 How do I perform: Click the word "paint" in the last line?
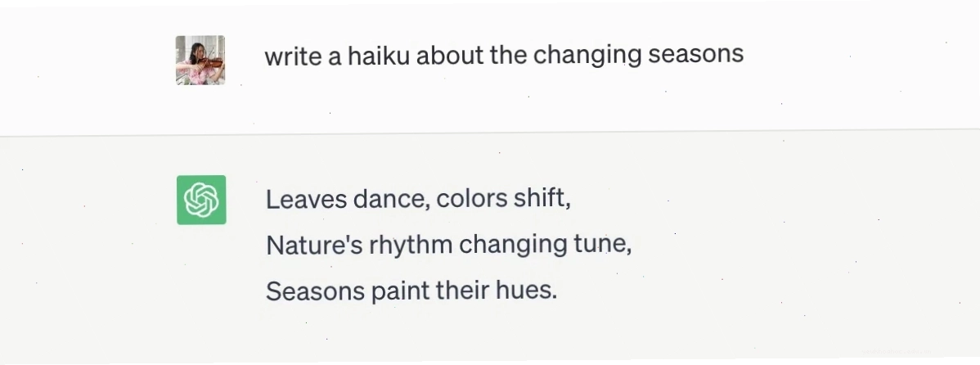(x=399, y=292)
